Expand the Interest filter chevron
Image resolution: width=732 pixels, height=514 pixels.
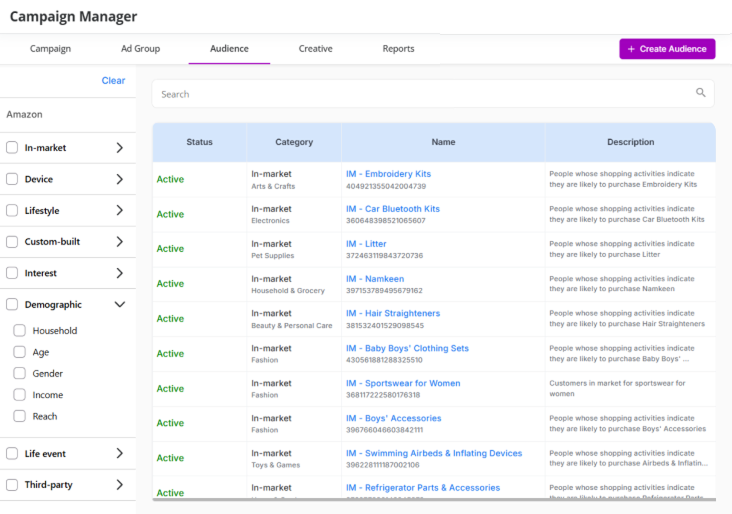coord(120,273)
